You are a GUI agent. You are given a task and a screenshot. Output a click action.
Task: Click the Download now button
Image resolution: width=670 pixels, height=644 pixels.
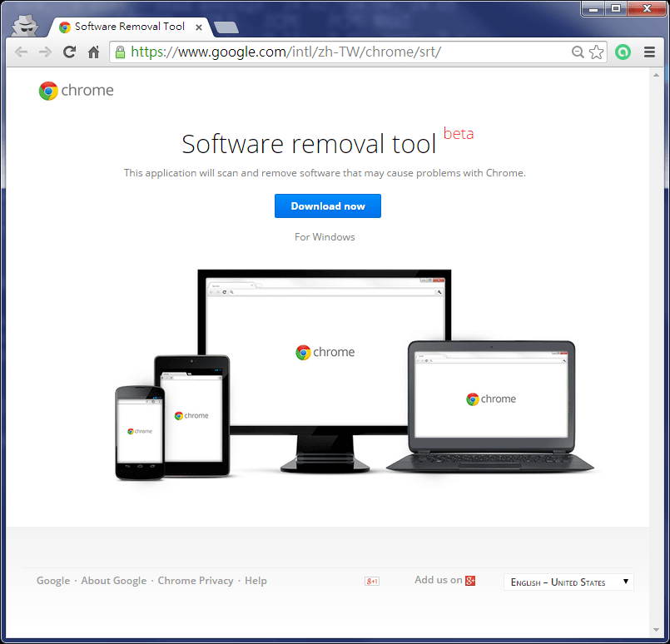[327, 206]
